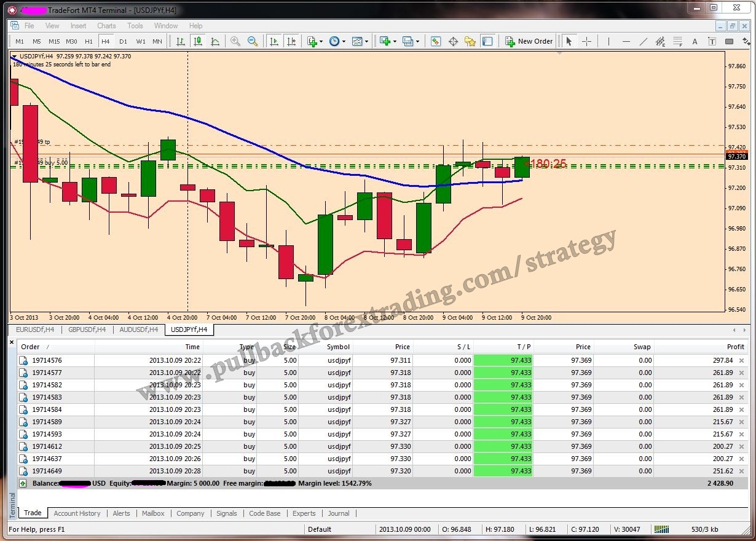Open the New Chart dropdown
The image size is (756, 541).
click(x=320, y=41)
